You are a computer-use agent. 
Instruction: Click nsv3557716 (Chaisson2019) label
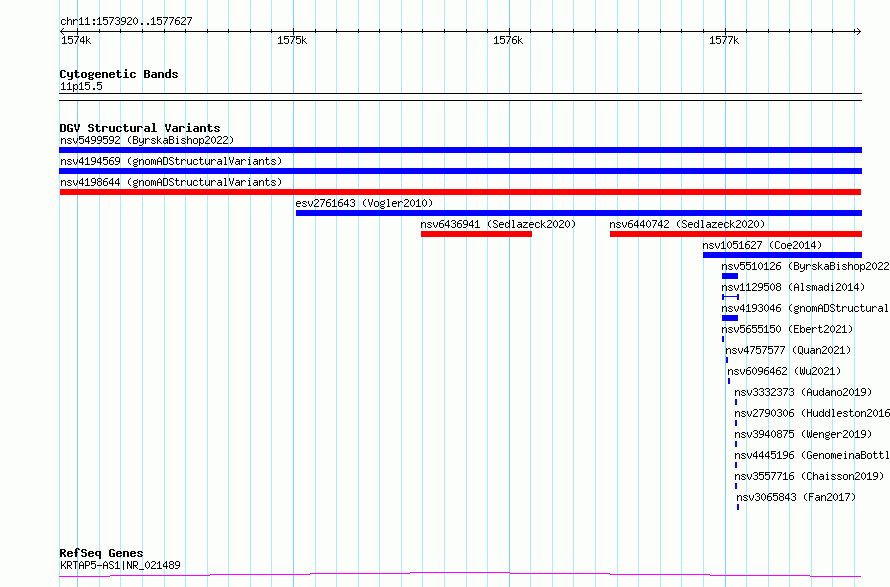[809, 476]
